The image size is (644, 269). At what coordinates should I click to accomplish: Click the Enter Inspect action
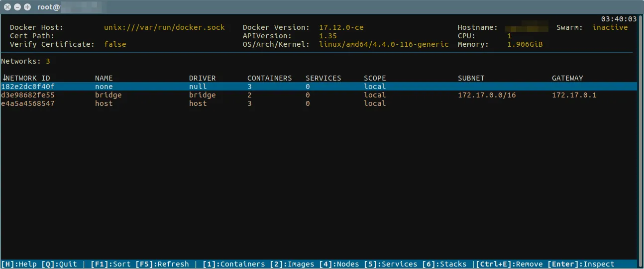coord(581,264)
